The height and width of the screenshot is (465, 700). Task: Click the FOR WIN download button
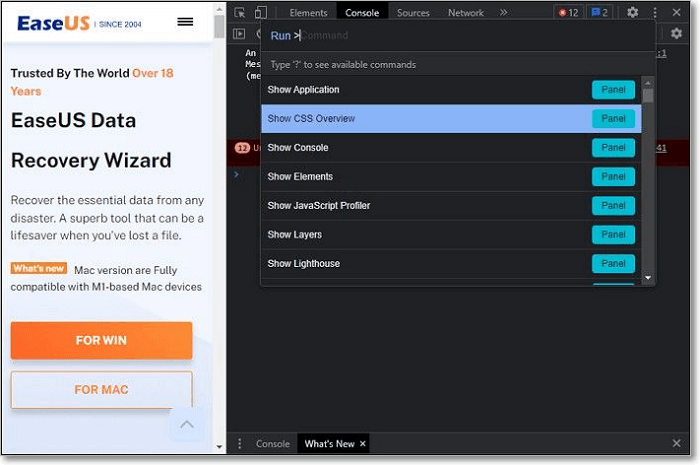click(101, 340)
